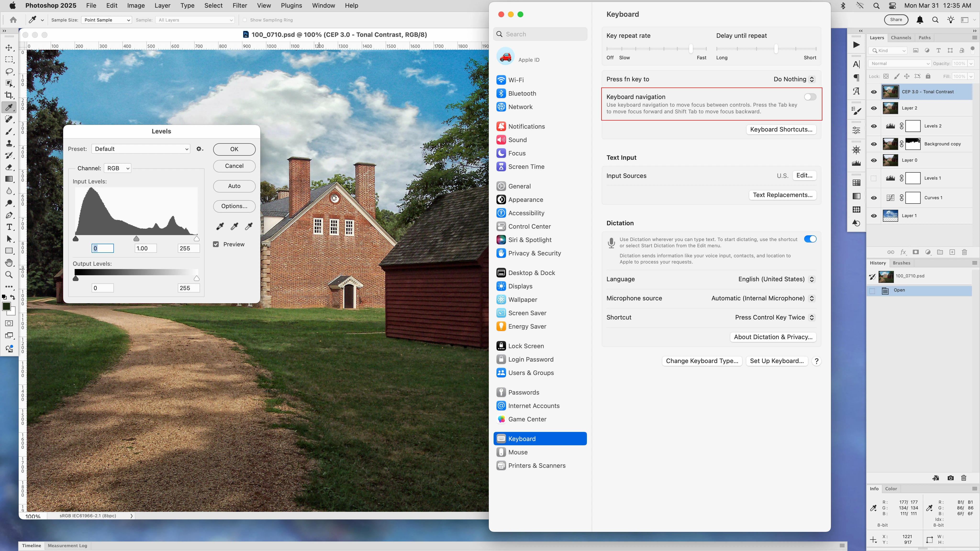Pick the white point eyedropper in Levels
Screen dimensions: 980x551
pyautogui.click(x=249, y=226)
